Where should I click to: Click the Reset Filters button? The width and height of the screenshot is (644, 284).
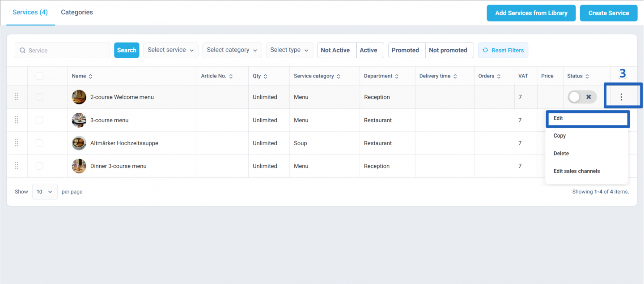(x=503, y=50)
